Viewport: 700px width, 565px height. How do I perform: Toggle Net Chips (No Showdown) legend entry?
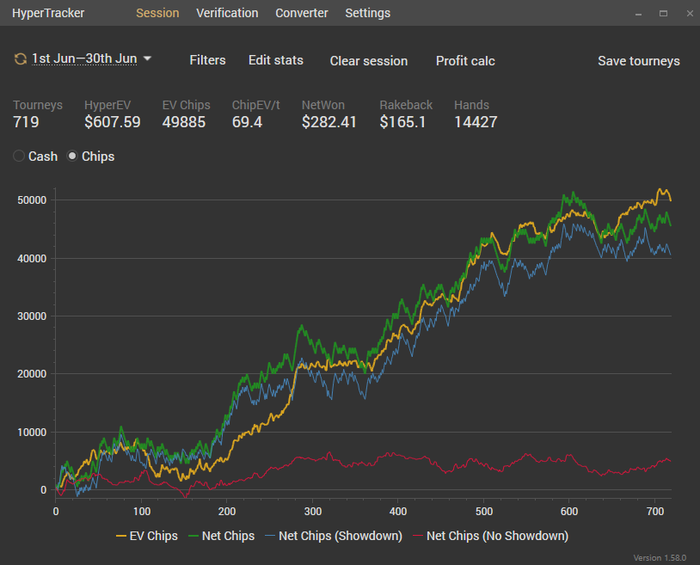(491, 536)
